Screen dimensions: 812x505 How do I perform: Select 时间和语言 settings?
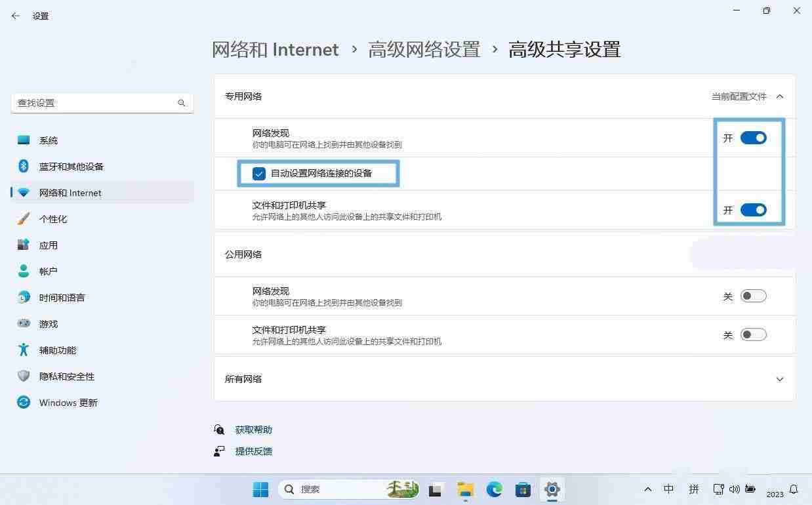click(62, 297)
